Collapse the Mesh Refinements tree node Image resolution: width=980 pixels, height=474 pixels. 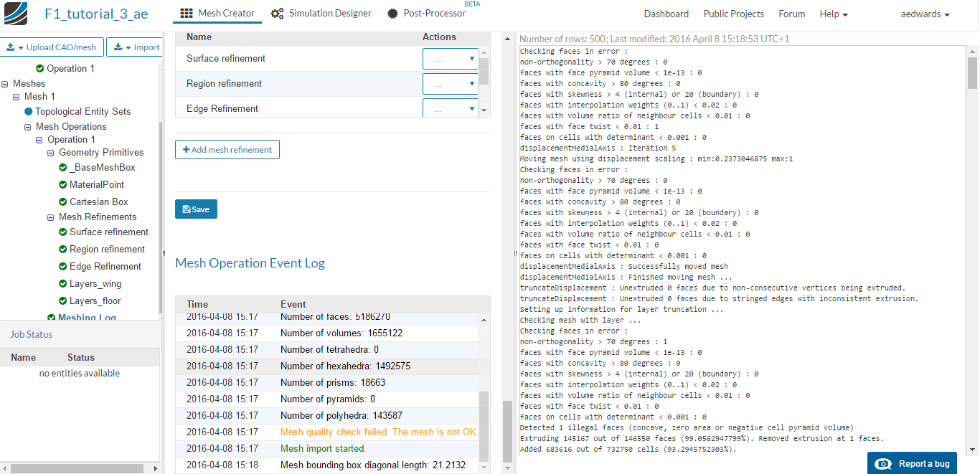(x=51, y=217)
